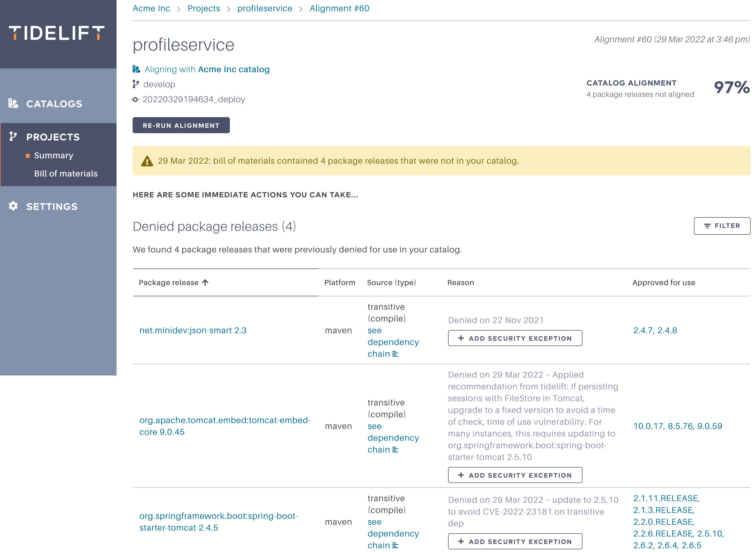Click the Projects branch icon in sidebar
756x552 pixels.
coord(13,136)
